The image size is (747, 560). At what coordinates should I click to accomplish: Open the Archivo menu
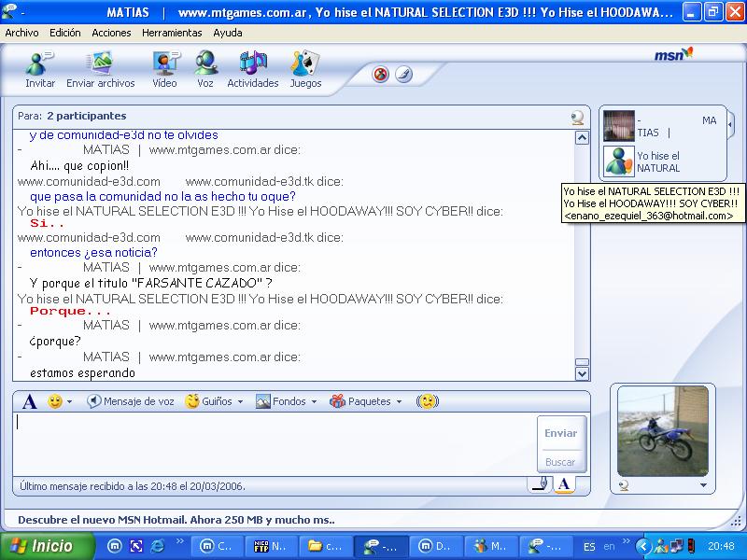(21, 33)
